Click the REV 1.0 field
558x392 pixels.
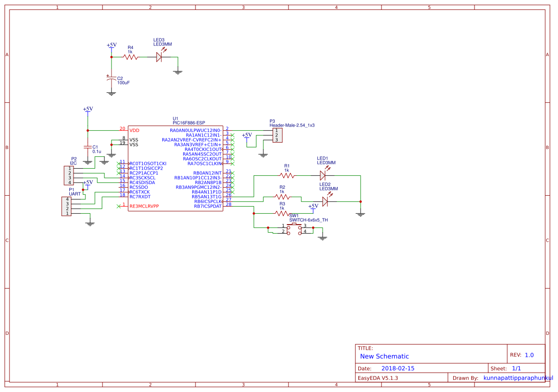(x=522, y=355)
